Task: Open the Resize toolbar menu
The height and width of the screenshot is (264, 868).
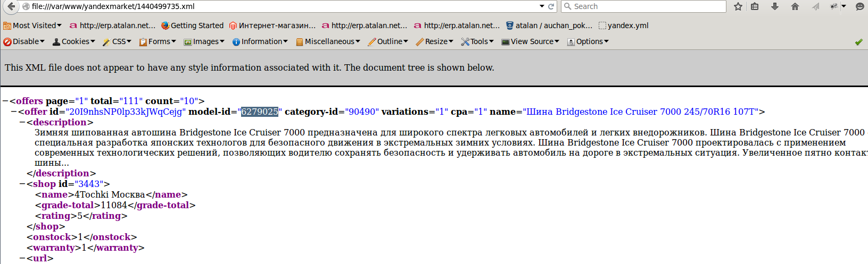Action: (434, 41)
